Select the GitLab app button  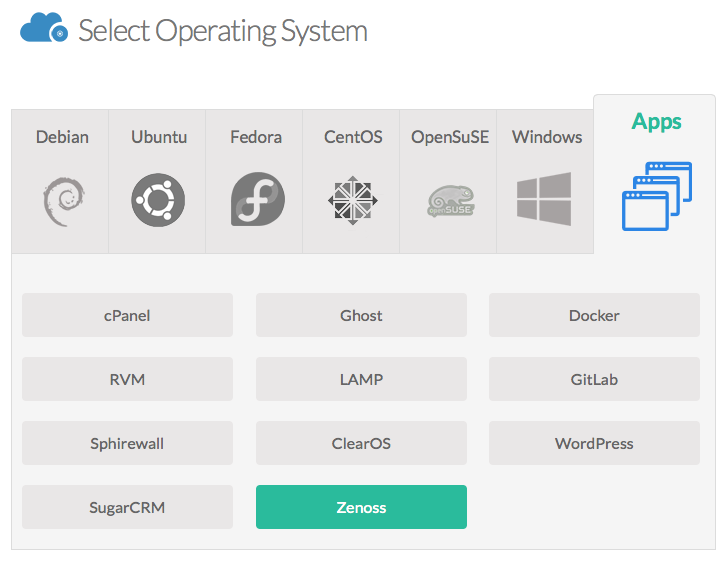tap(594, 379)
